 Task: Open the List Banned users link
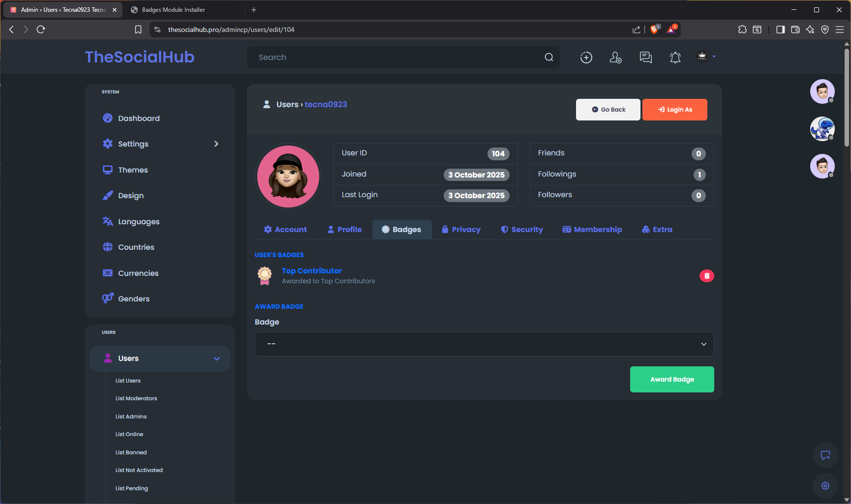(x=131, y=452)
